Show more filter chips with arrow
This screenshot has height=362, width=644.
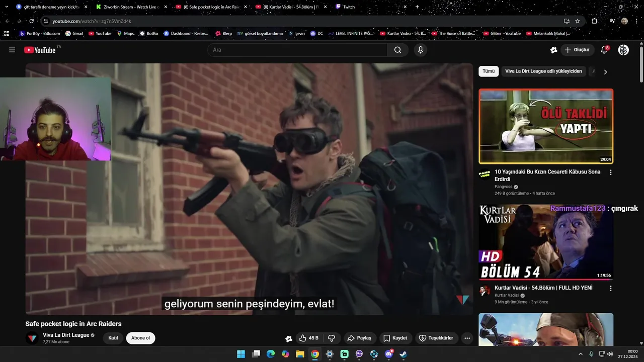(605, 72)
